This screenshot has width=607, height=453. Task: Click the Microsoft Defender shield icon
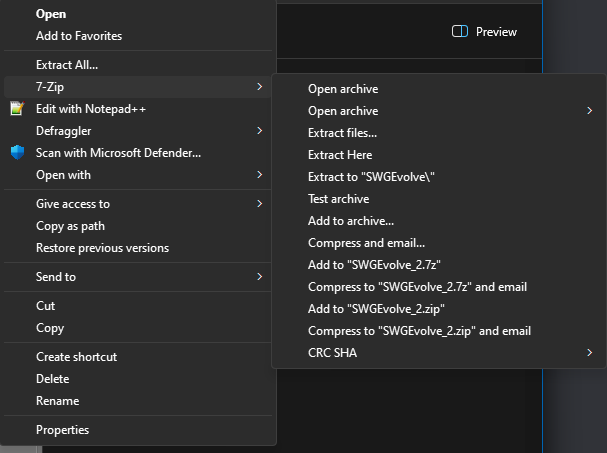[17, 153]
